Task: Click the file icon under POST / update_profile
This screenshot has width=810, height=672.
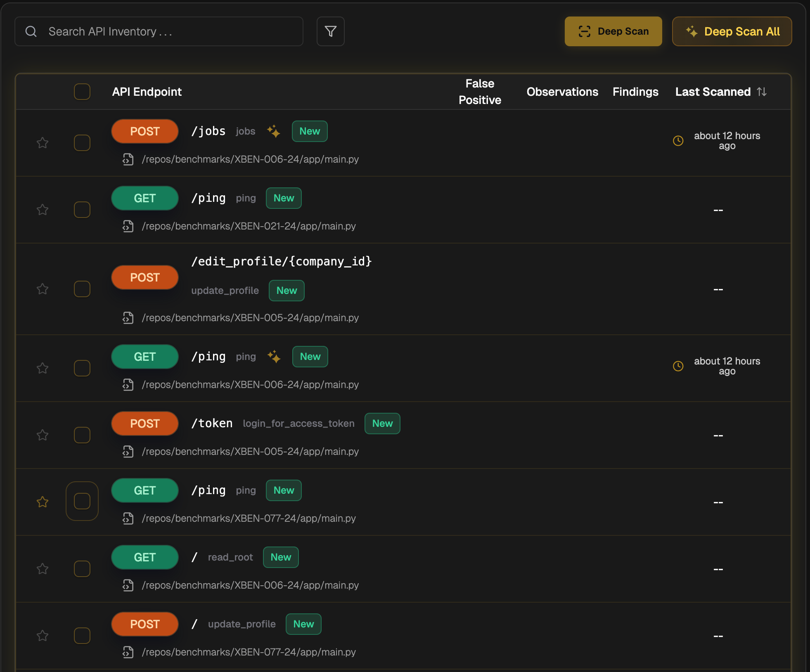Action: click(128, 652)
